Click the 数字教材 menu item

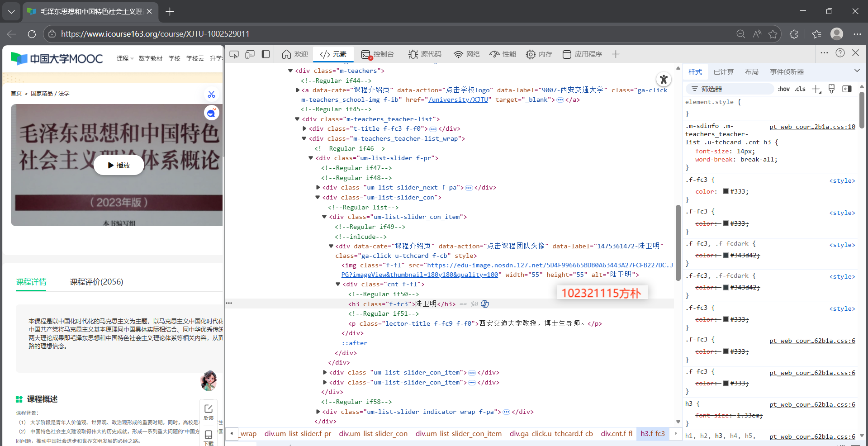coord(151,58)
